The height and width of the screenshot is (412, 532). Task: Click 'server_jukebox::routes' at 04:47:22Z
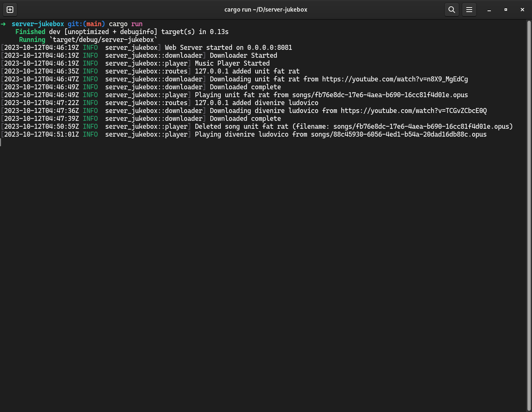(x=146, y=103)
